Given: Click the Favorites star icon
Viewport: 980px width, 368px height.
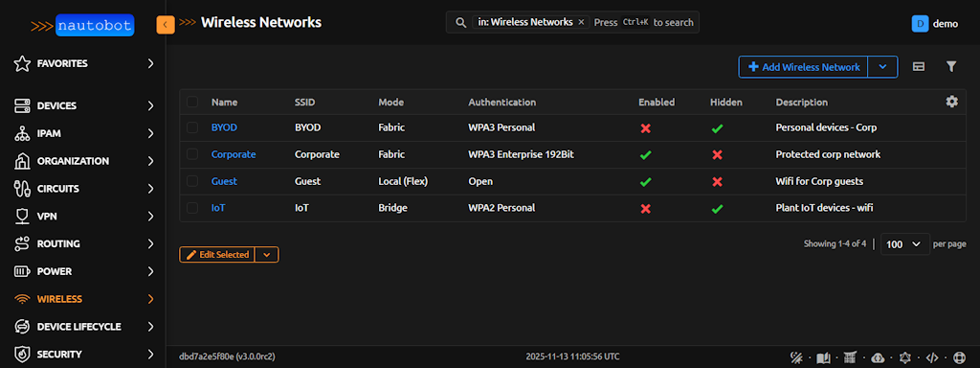Looking at the screenshot, I should pos(23,63).
